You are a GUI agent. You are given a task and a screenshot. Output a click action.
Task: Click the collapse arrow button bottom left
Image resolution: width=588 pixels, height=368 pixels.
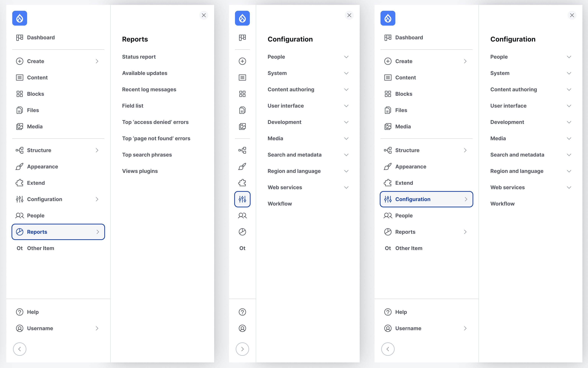[x=19, y=349]
